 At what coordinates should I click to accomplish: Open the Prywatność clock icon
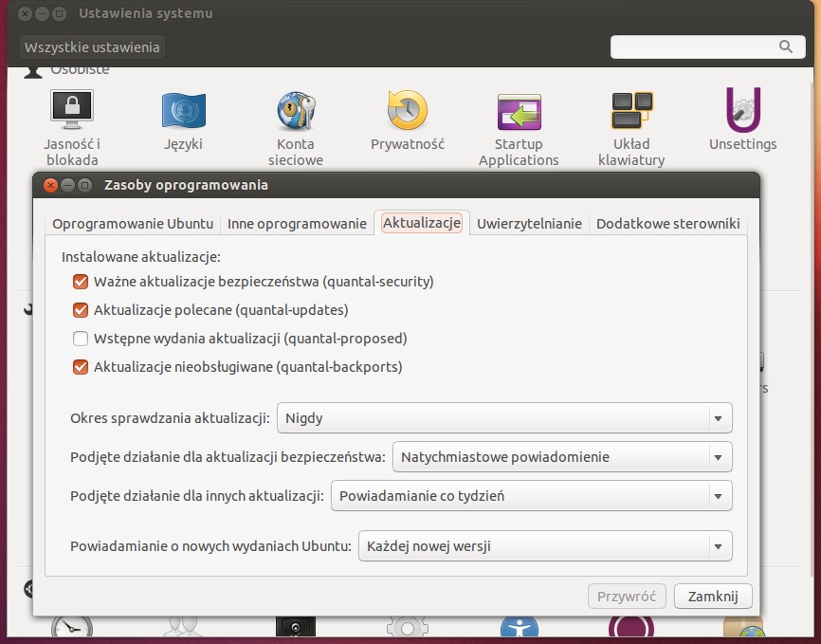click(x=408, y=109)
